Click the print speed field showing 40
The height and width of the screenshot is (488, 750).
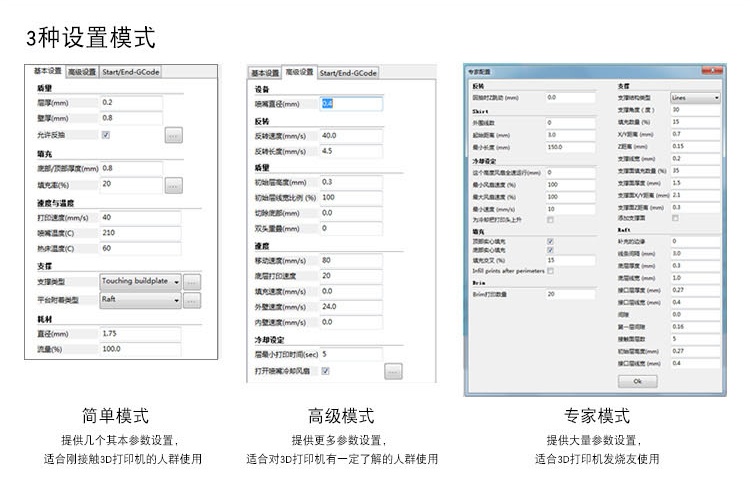point(140,217)
